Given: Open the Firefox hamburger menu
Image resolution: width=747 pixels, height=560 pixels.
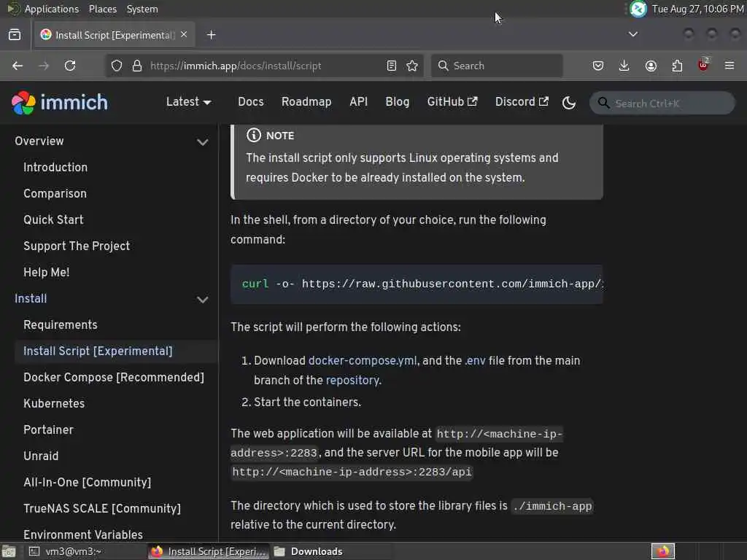Looking at the screenshot, I should tap(729, 66).
